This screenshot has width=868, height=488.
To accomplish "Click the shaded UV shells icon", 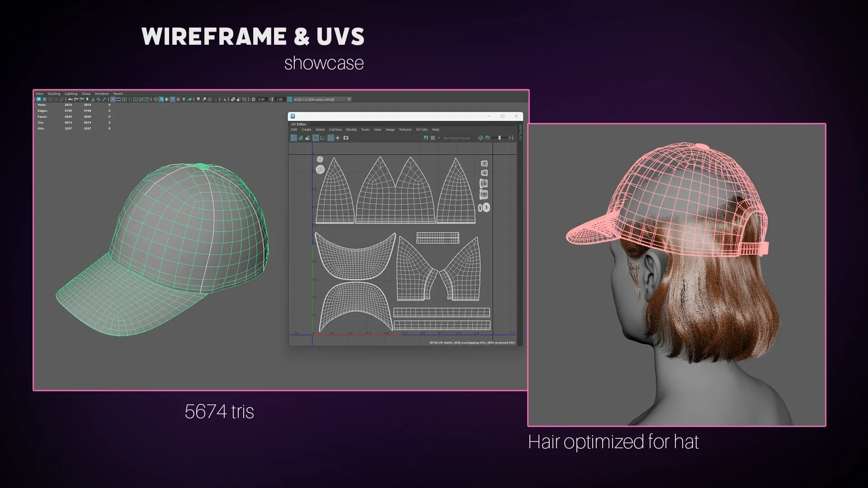I will 301,138.
